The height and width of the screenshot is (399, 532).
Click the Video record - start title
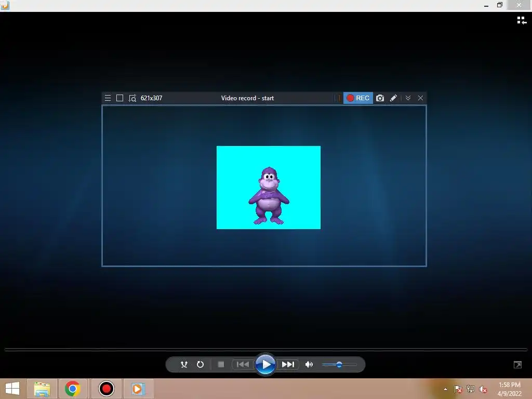[x=247, y=98]
